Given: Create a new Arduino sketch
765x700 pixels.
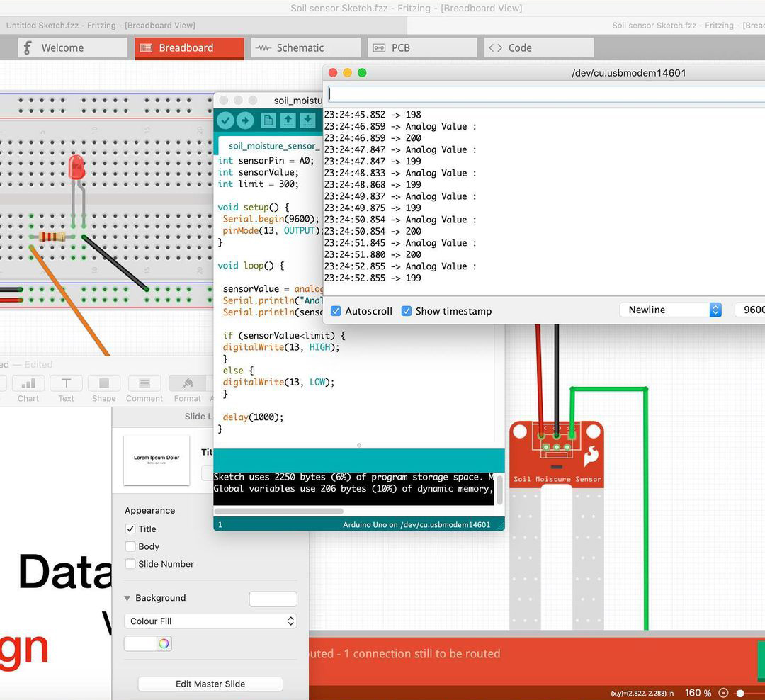Looking at the screenshot, I should point(268,120).
